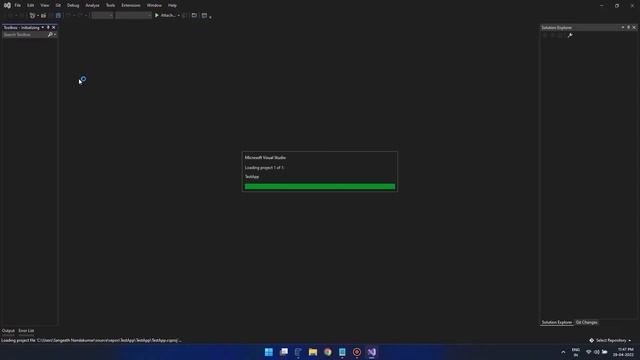Click the battery tray icon
Viewport: 640px width, 360px height.
click(x=605, y=352)
